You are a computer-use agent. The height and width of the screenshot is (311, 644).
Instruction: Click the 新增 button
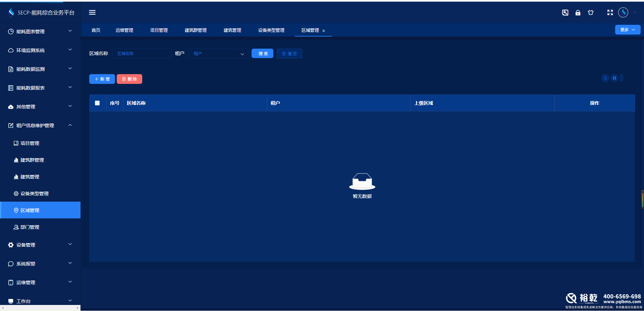coord(102,79)
